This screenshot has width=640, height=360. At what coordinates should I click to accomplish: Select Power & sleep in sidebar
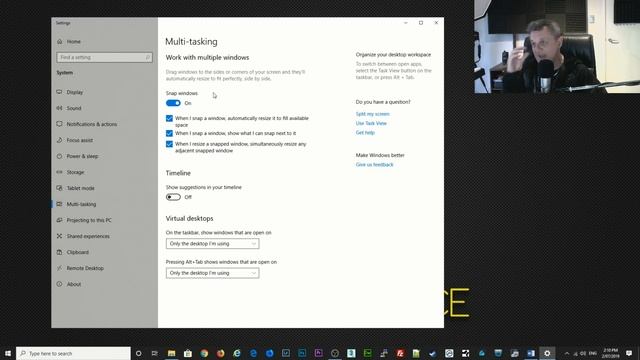(82, 156)
